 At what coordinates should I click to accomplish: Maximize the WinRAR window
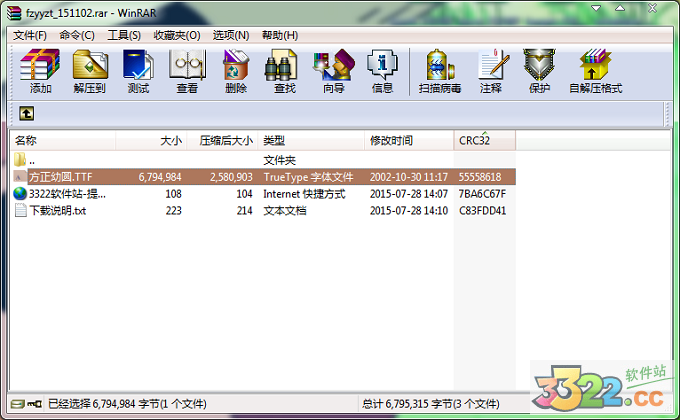point(620,8)
